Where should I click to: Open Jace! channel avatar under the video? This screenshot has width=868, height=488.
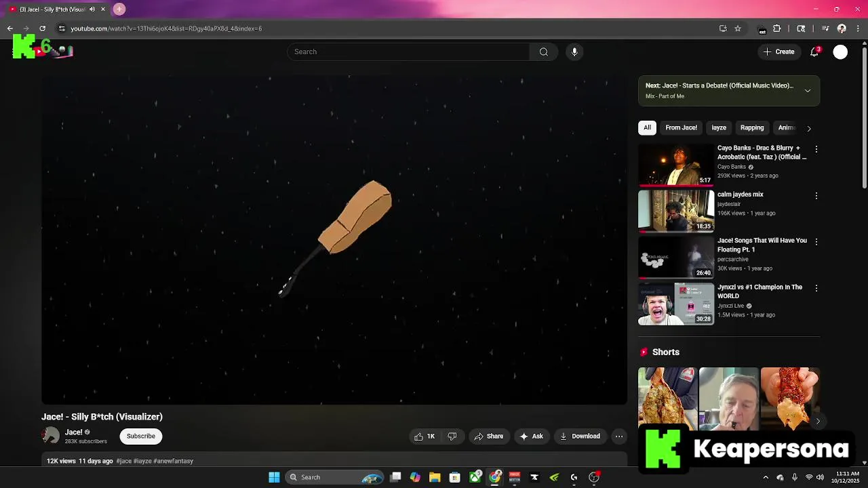point(51,436)
